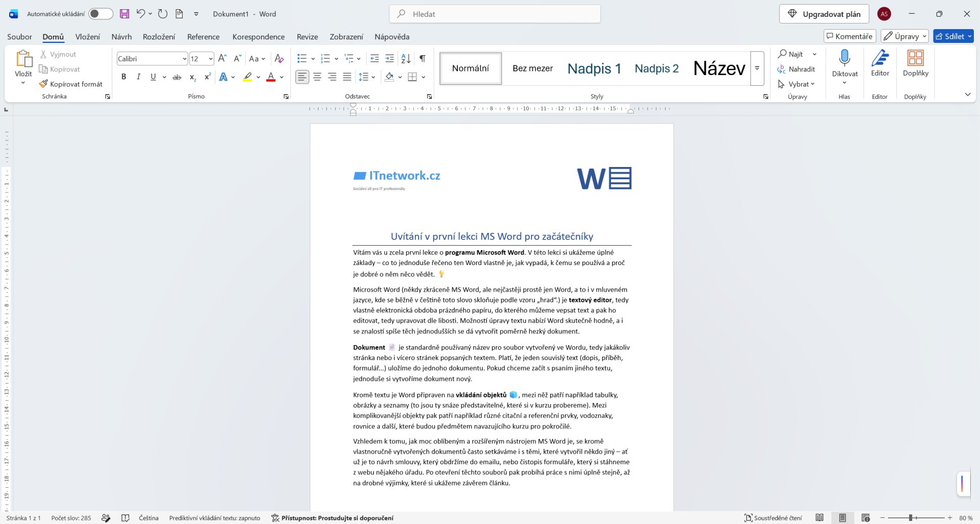
Task: Click the Počet slov: 285 word count
Action: (x=71, y=518)
